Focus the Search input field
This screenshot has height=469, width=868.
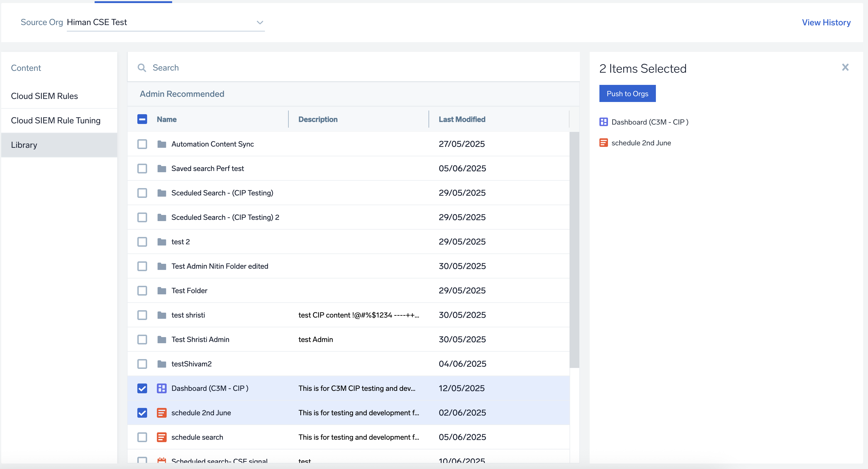tap(337, 68)
